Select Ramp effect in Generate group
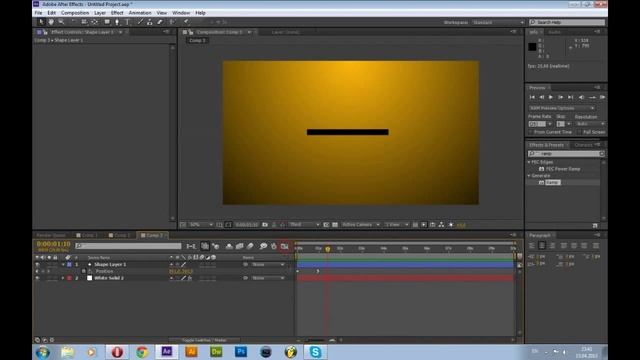This screenshot has width=640, height=360. (x=552, y=182)
